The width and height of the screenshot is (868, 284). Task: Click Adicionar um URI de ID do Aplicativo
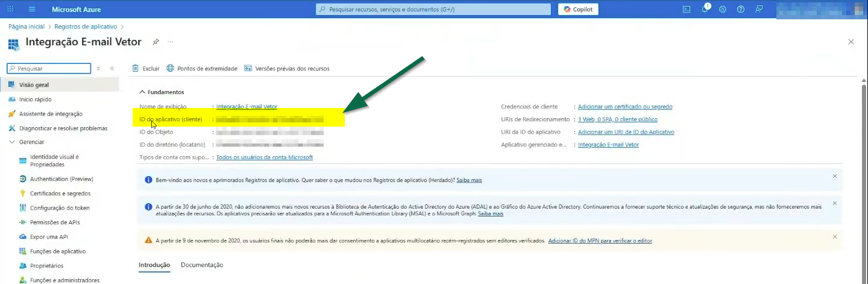[626, 132]
